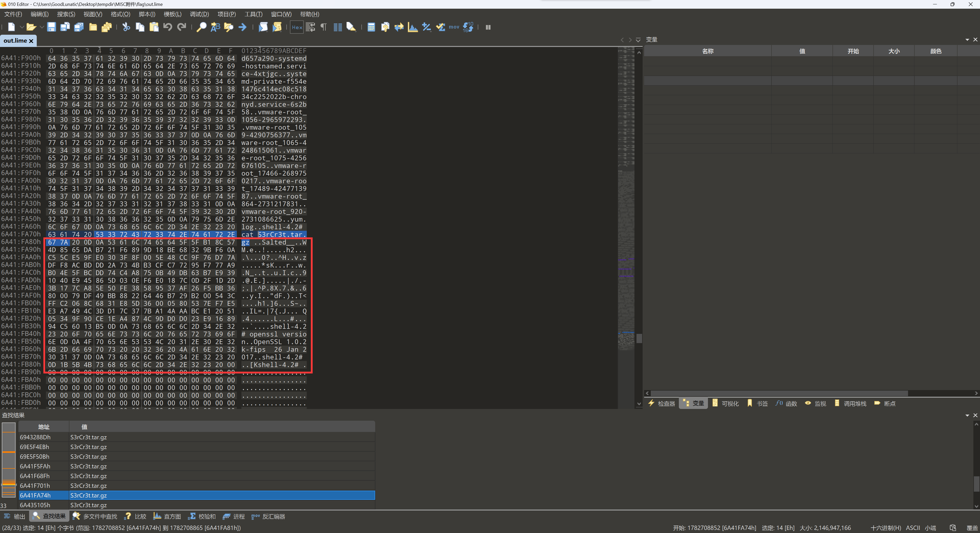
Task: Switch to the 检查器 tab
Action: coord(661,403)
